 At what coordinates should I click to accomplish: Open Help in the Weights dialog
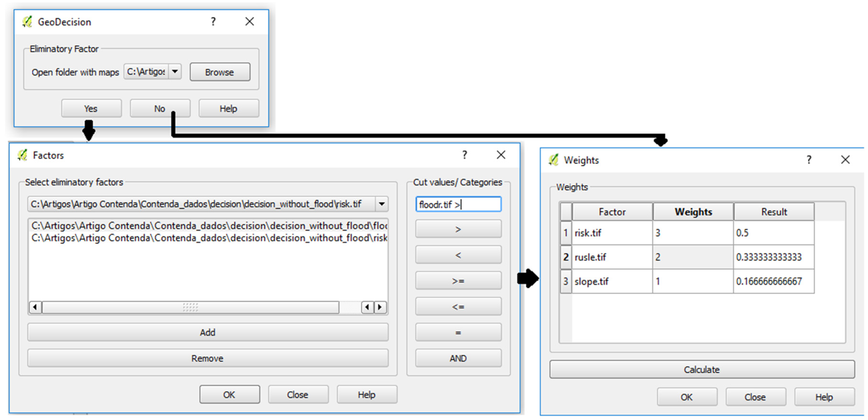click(824, 397)
